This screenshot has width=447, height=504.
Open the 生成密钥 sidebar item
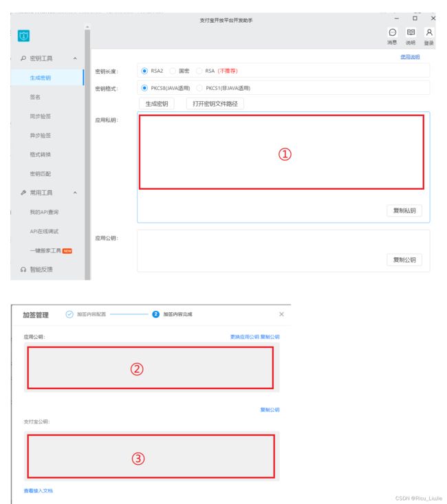[x=47, y=78]
